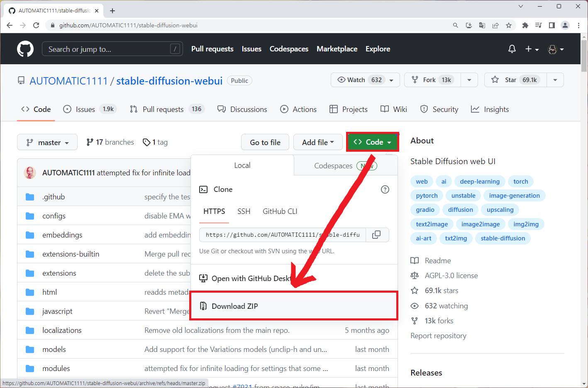Screen dimensions: 588x388
Task: Open the Fork options dropdown arrow
Action: (x=469, y=80)
